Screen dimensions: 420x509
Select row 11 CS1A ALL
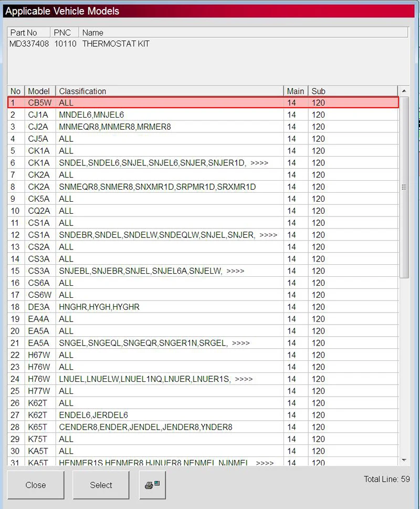pyautogui.click(x=203, y=223)
